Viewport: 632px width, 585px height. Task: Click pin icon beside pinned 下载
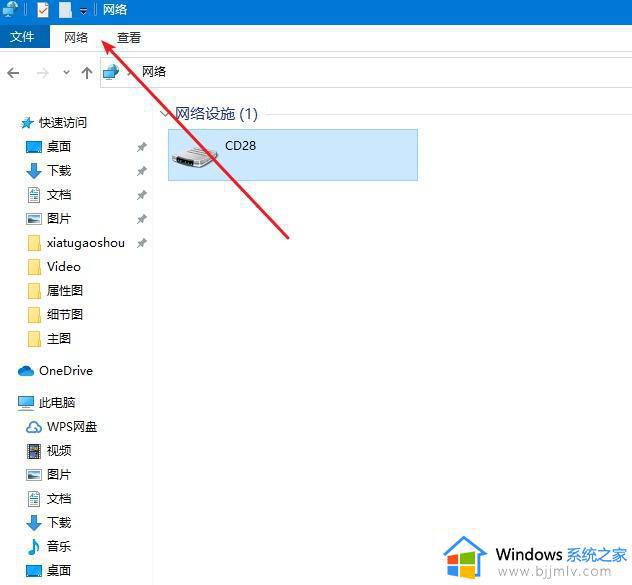click(x=141, y=171)
